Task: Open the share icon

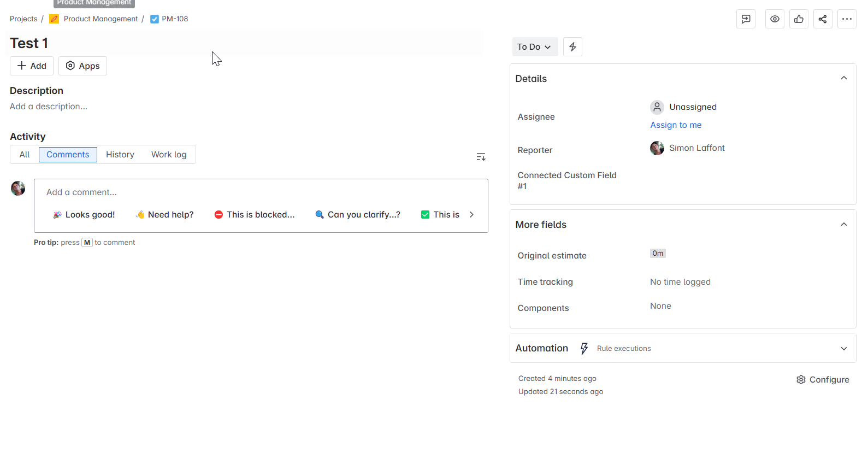Action: (823, 19)
